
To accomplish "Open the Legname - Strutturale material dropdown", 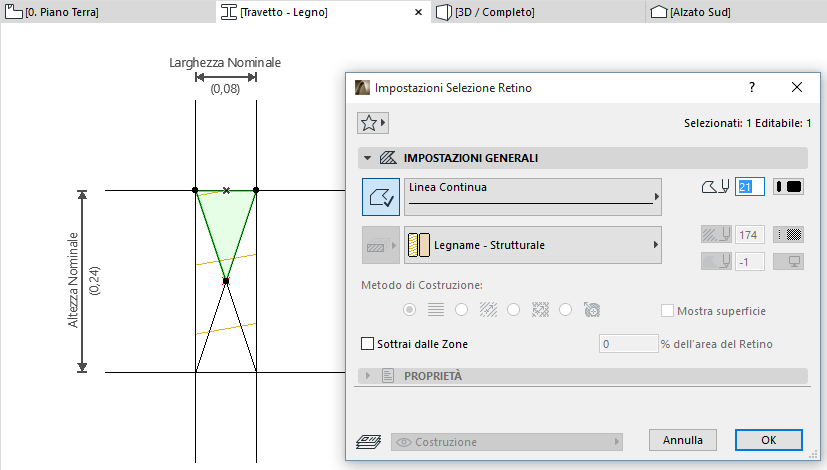I will (x=534, y=245).
